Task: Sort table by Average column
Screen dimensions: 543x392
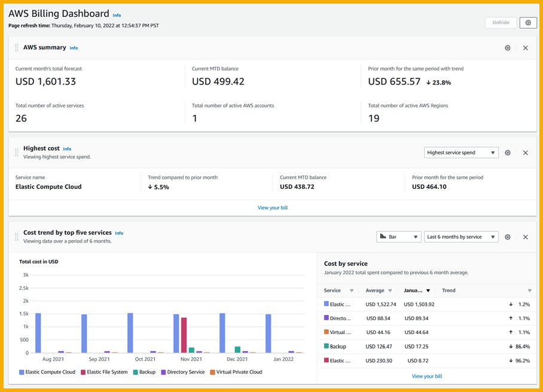Action: tap(390, 290)
